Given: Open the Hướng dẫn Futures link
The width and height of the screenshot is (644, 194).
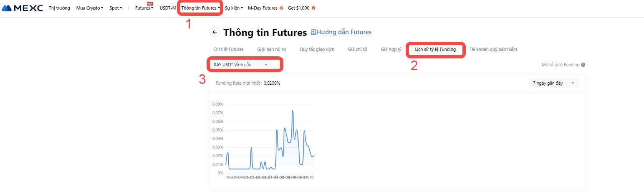Looking at the screenshot, I should coord(344,32).
